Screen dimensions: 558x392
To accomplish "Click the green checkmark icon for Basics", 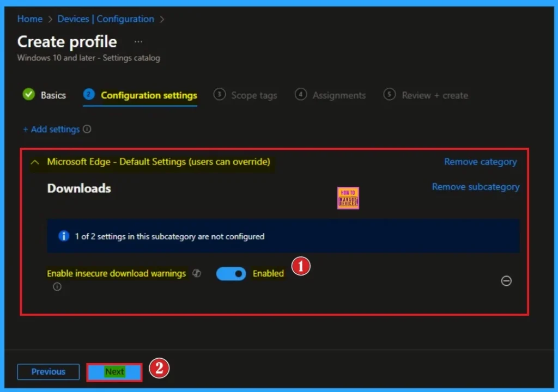I will click(29, 94).
